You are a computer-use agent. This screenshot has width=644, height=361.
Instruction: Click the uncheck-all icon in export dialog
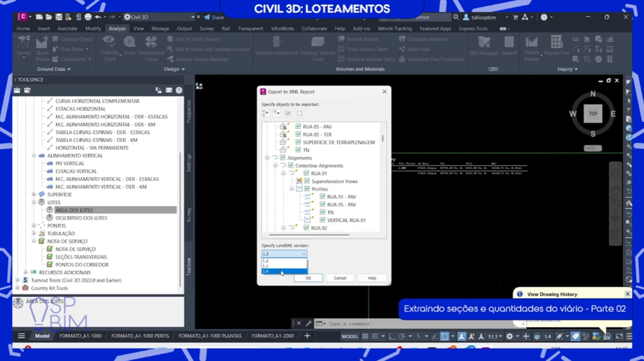click(299, 113)
